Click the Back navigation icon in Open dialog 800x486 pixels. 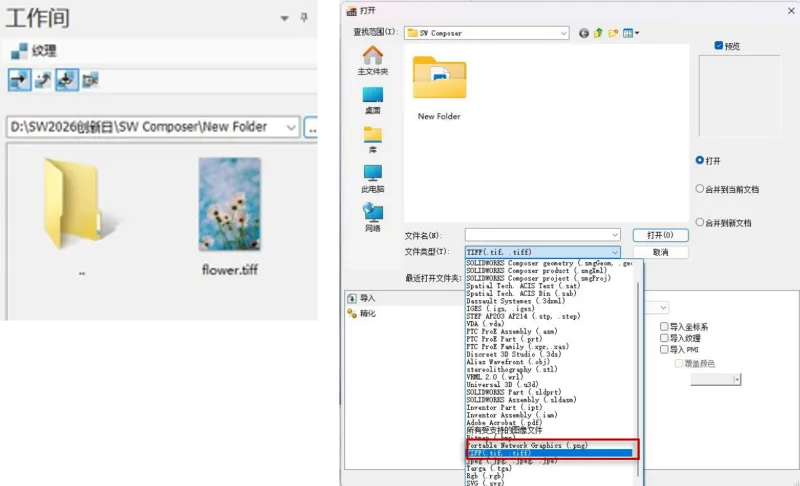(584, 33)
